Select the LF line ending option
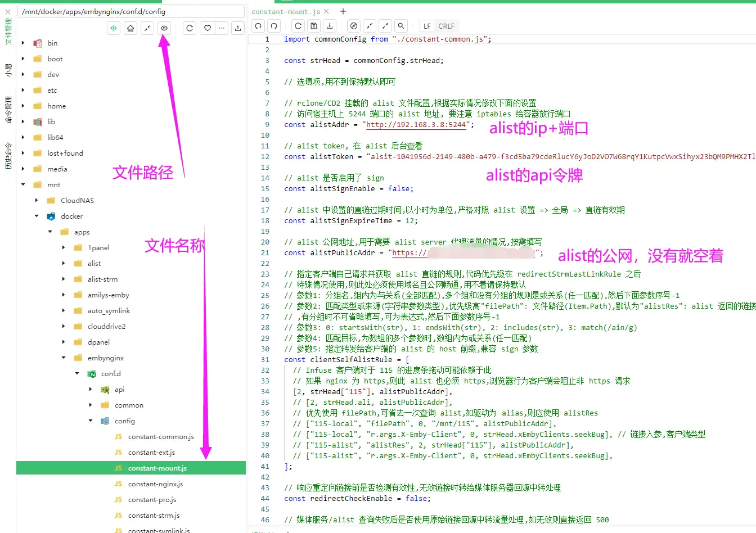 [426, 25]
